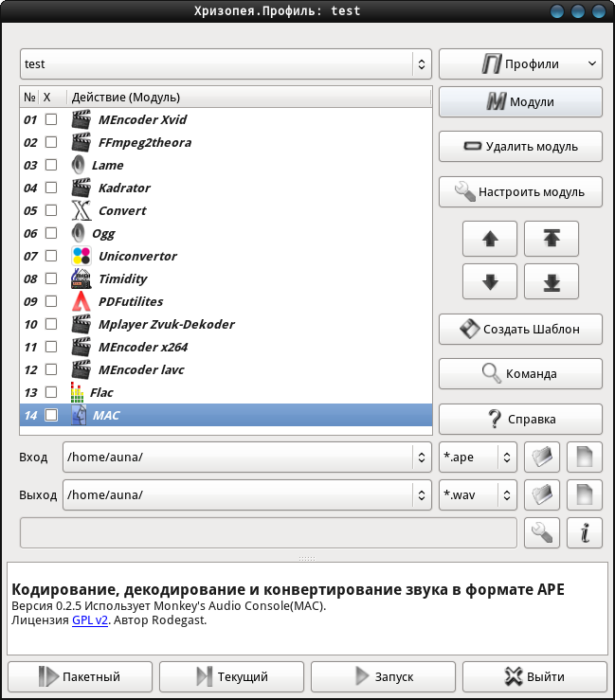Select the Timidity module row
This screenshot has height=700, width=615.
tap(226, 278)
